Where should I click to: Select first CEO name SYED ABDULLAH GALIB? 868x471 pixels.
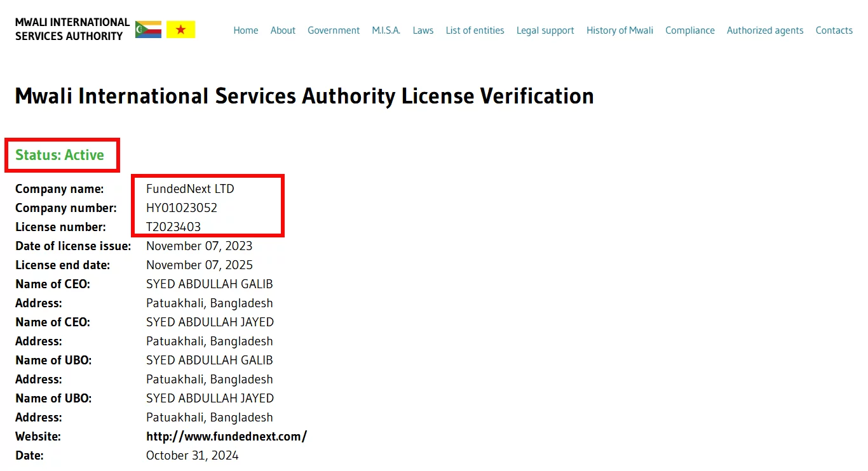[210, 284]
